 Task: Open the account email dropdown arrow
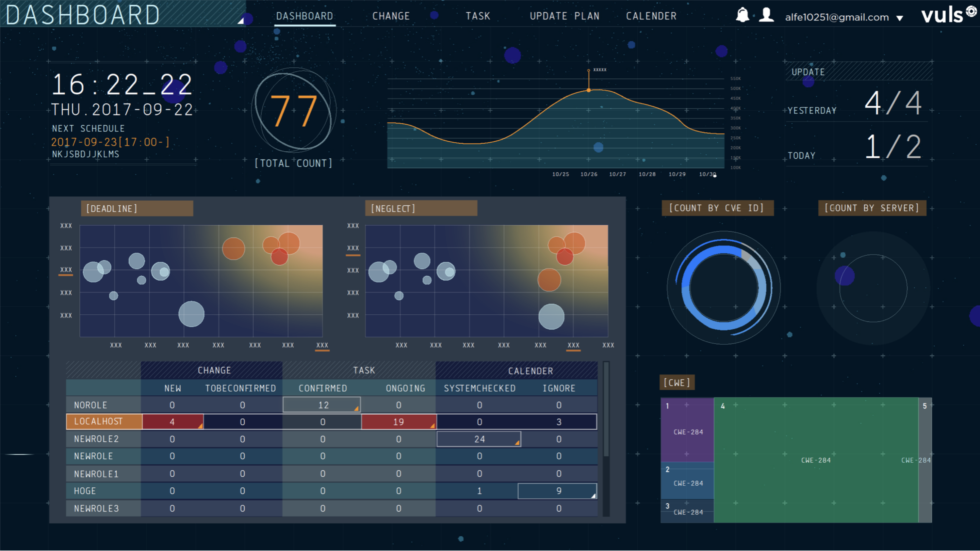(x=900, y=18)
